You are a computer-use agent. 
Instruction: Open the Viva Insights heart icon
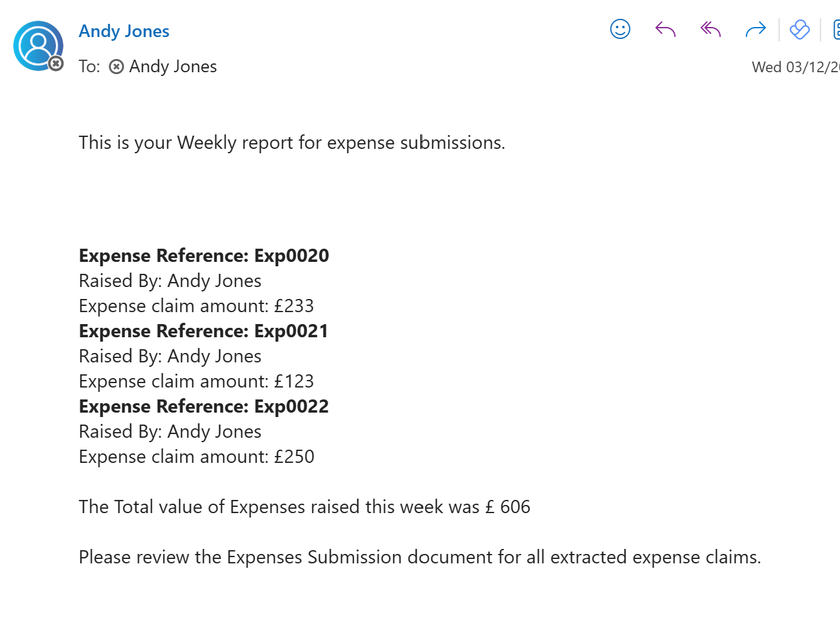(x=800, y=30)
